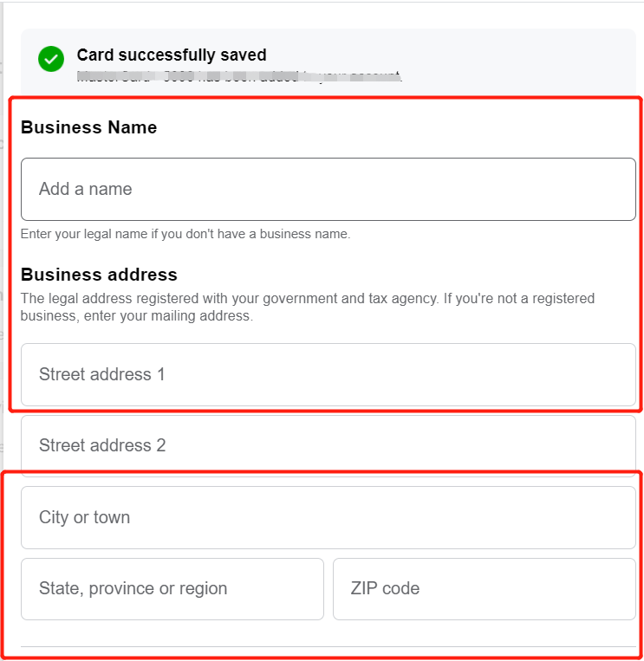The height and width of the screenshot is (661, 644).
Task: Click the "Business Name" label
Action: (x=89, y=127)
